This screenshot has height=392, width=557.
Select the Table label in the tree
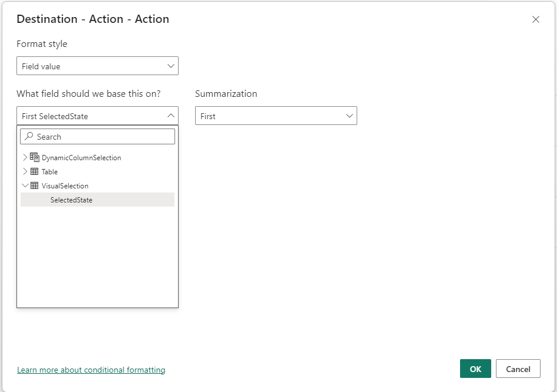pyautogui.click(x=49, y=172)
